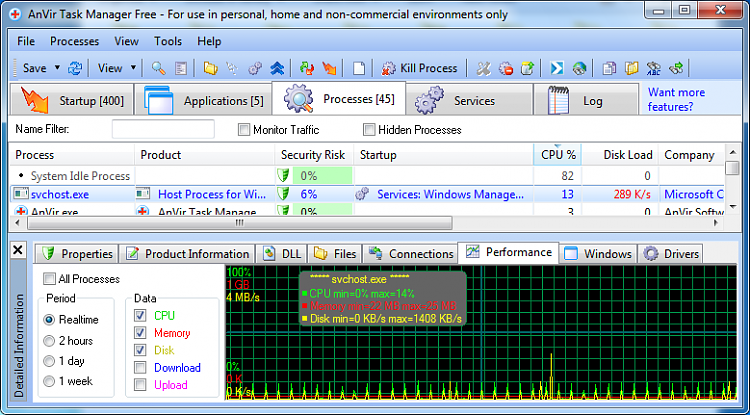Open the View toolbar dropdown arrow
Image resolution: width=750 pixels, height=415 pixels.
coord(133,68)
